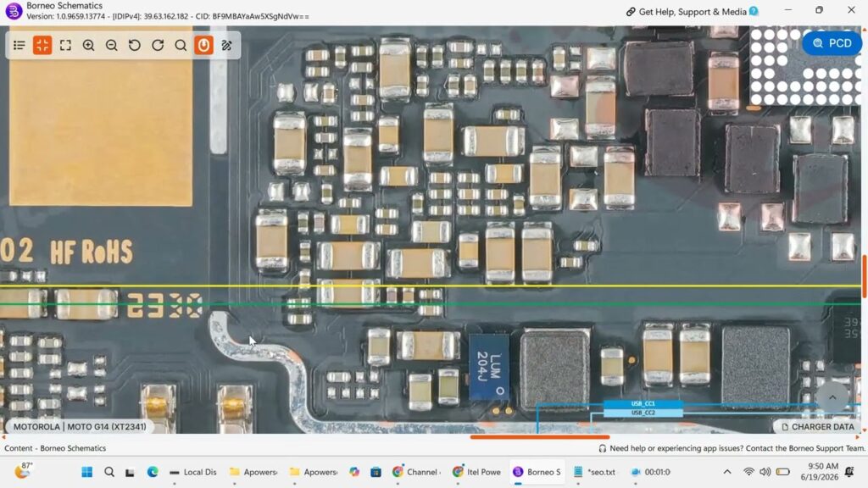
Task: Click the battery tray icon
Action: pos(782,472)
